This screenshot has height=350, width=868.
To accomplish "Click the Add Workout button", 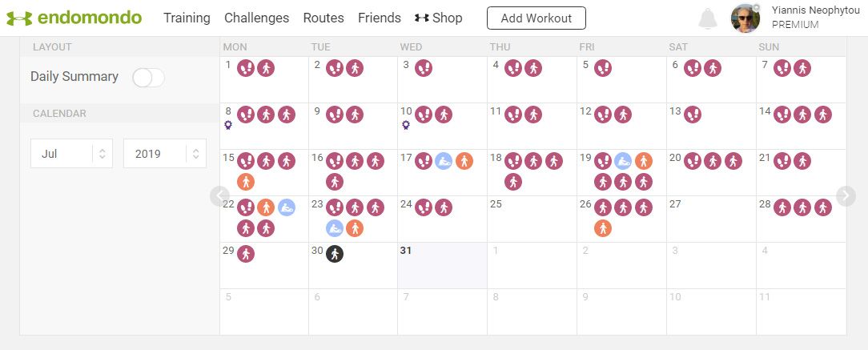I will point(536,18).
